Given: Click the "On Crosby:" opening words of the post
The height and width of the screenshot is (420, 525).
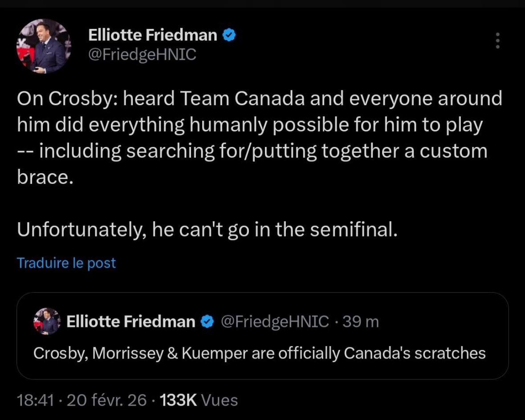Looking at the screenshot, I should pyautogui.click(x=66, y=98).
